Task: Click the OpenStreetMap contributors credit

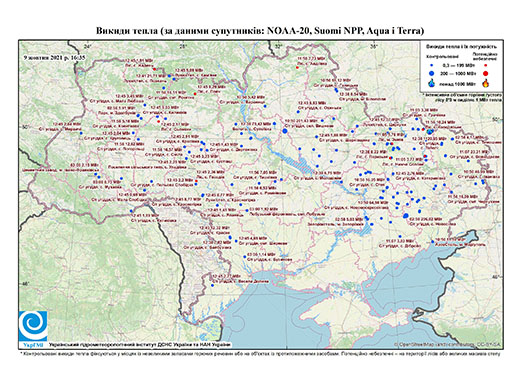Action: pos(447,344)
